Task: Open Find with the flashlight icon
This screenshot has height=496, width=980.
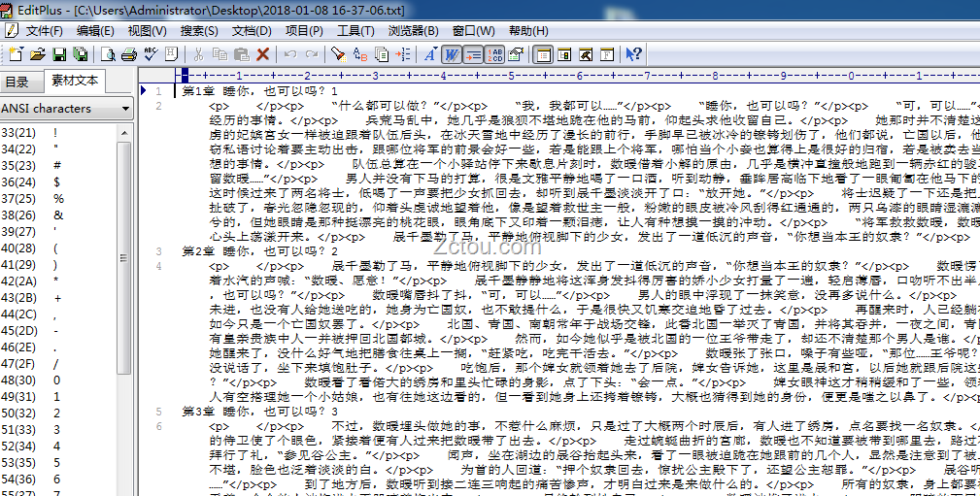Action: coord(339,54)
